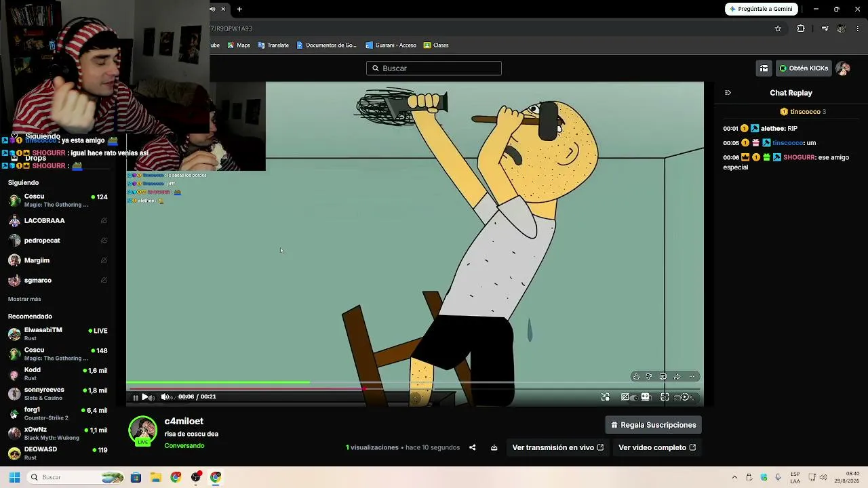Image resolution: width=868 pixels, height=488 pixels.
Task: Focus the Kick Buscar search field
Action: click(x=434, y=68)
